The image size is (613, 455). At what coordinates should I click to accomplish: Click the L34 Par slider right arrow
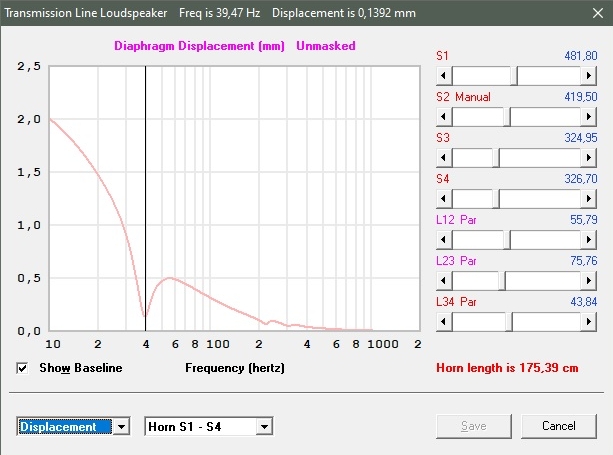pyautogui.click(x=591, y=322)
